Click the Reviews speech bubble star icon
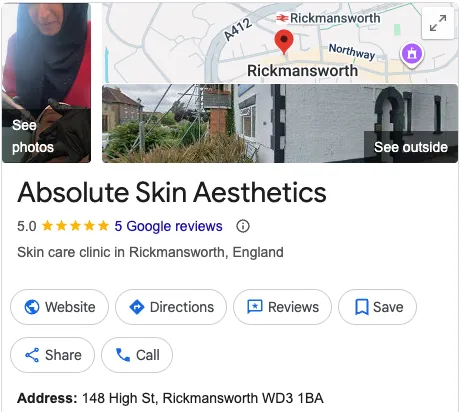Screen dimensions: 460x412 click(255, 307)
